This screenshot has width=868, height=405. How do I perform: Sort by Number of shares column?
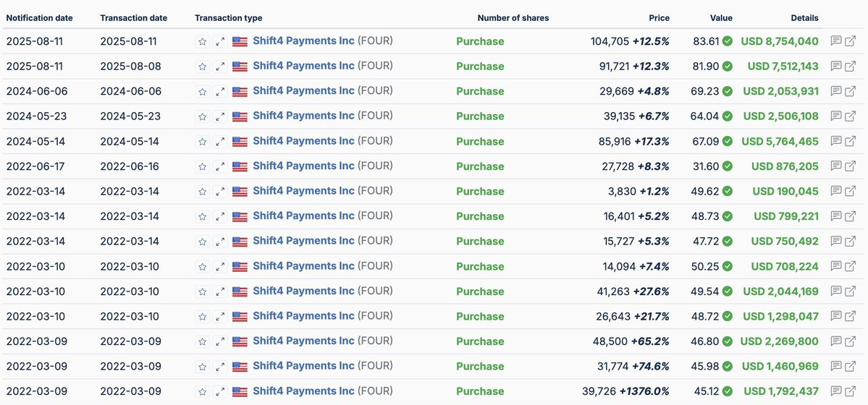[x=513, y=18]
